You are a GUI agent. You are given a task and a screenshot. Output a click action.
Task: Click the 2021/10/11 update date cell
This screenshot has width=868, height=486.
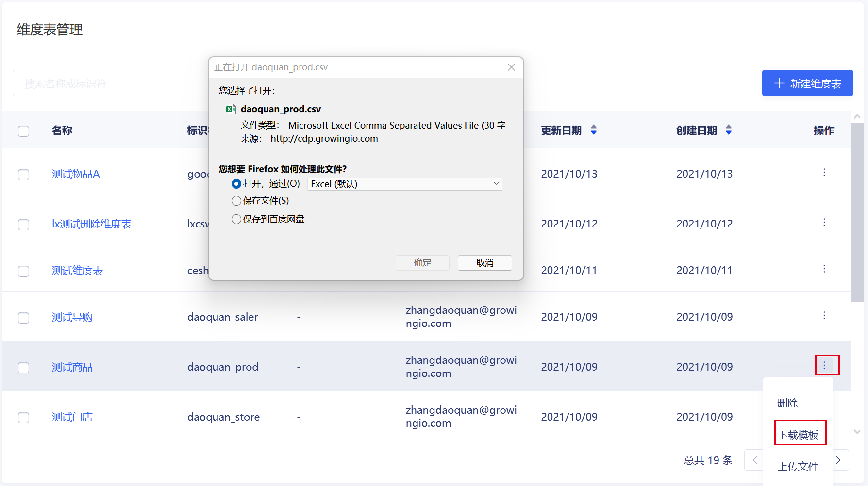point(569,271)
